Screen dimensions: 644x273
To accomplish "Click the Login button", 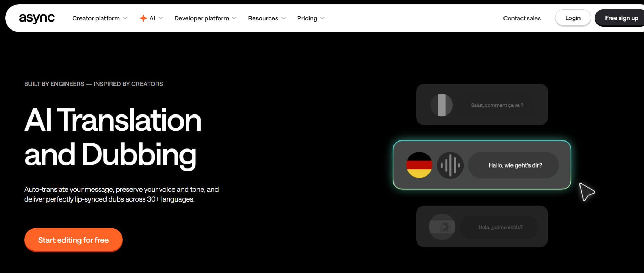I will [573, 18].
